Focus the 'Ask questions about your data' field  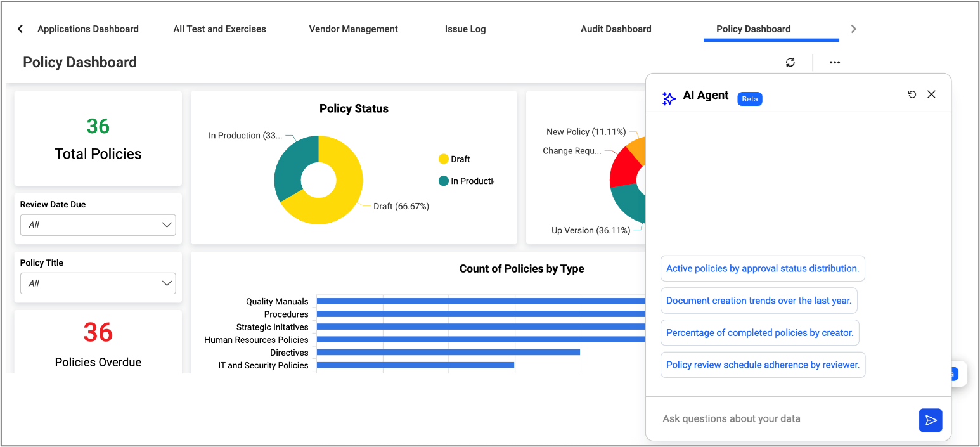[783, 419]
